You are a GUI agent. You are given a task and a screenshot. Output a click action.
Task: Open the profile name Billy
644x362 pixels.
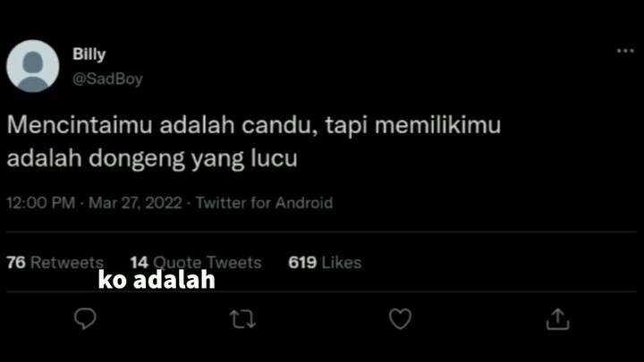click(89, 55)
